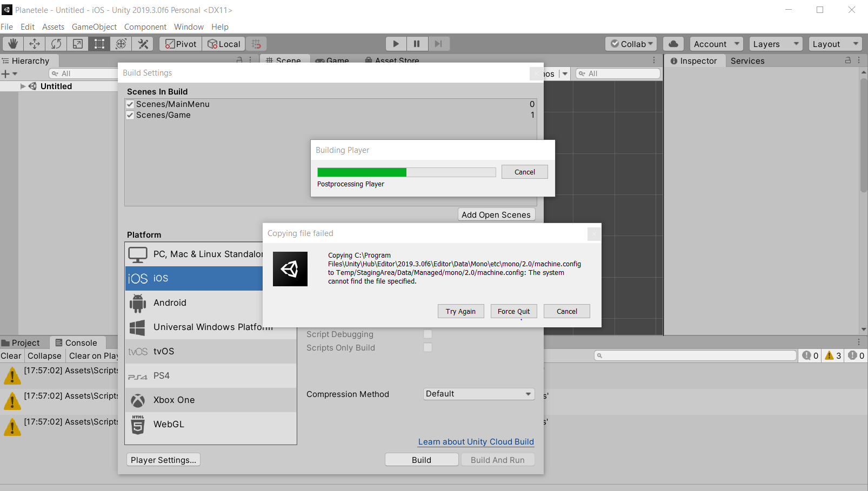868x491 pixels.
Task: Click the Console search field
Action: point(695,355)
